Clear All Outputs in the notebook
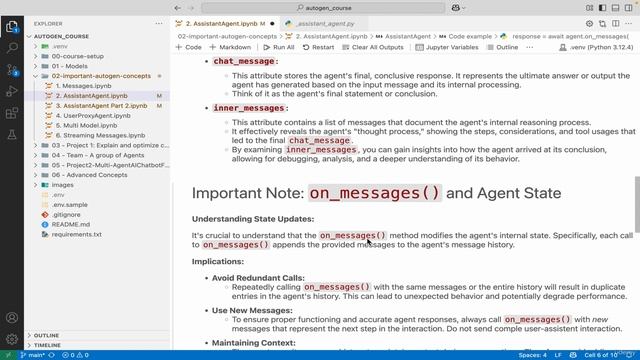 coord(373,47)
